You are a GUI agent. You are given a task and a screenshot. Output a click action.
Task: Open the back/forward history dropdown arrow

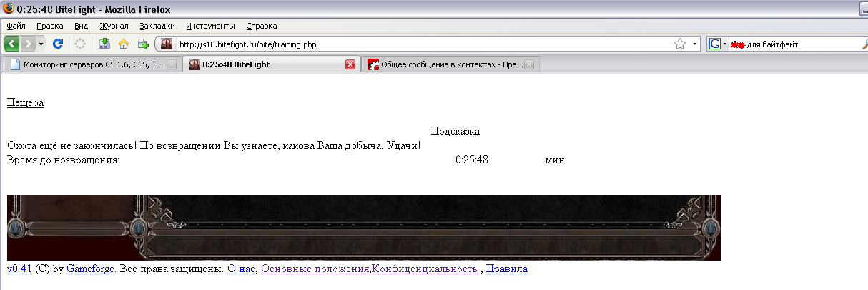(x=41, y=44)
